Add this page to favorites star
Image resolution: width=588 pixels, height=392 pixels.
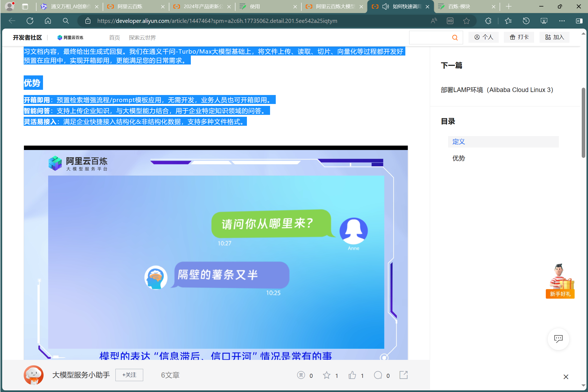[466, 21]
